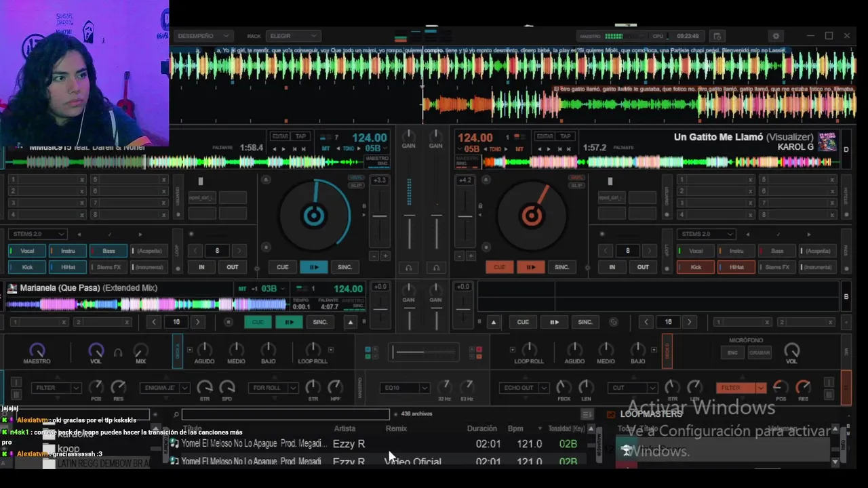Click left deck pitch plus button
This screenshot has height=488, width=868.
[x=385, y=256]
